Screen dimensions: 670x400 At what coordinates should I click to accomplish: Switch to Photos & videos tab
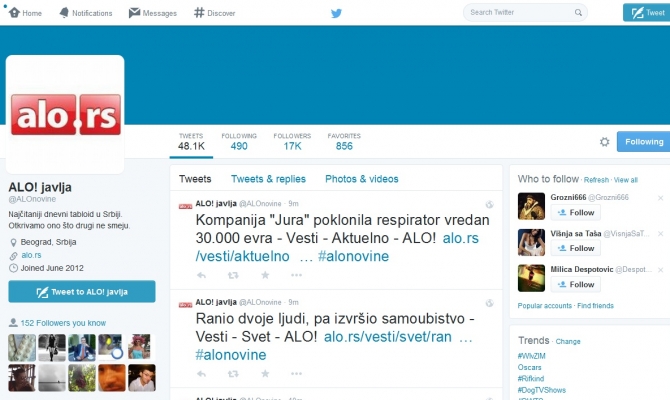(361, 179)
